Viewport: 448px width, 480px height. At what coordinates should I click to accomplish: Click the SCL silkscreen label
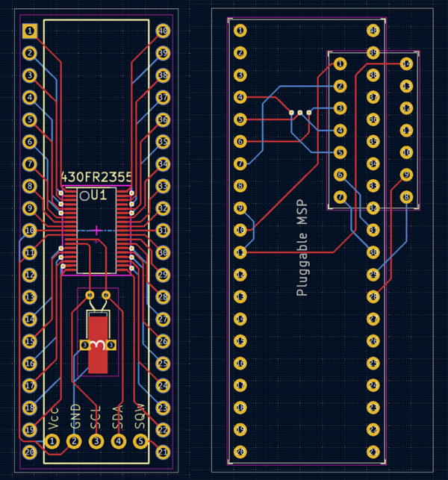(x=96, y=417)
